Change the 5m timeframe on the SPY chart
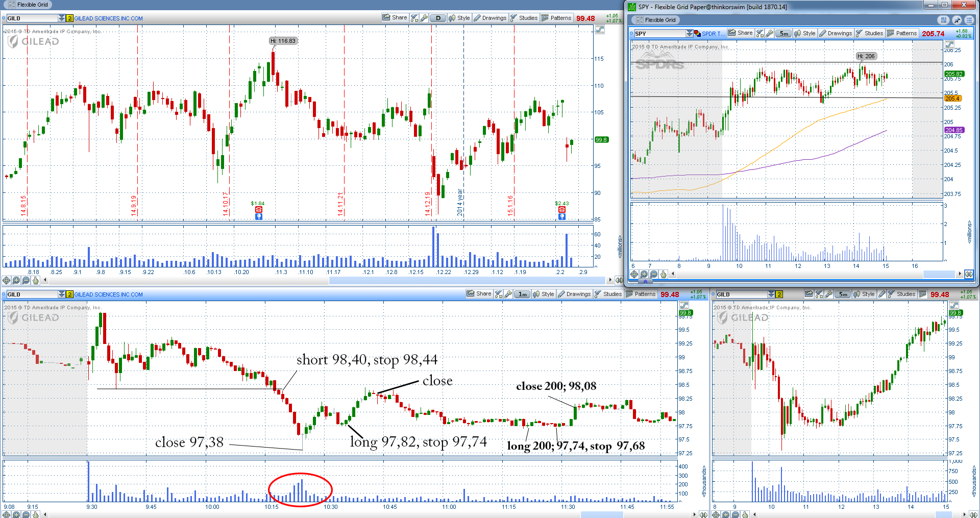 (783, 33)
